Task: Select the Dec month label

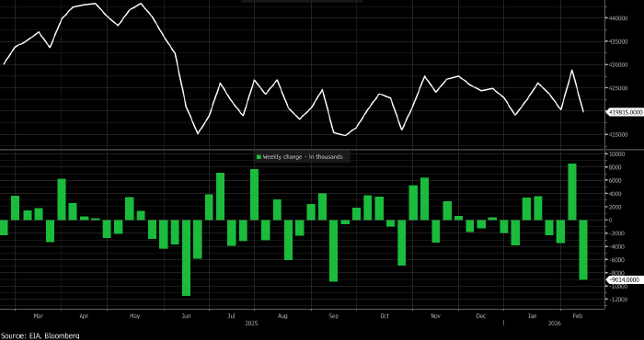Action: click(x=481, y=316)
